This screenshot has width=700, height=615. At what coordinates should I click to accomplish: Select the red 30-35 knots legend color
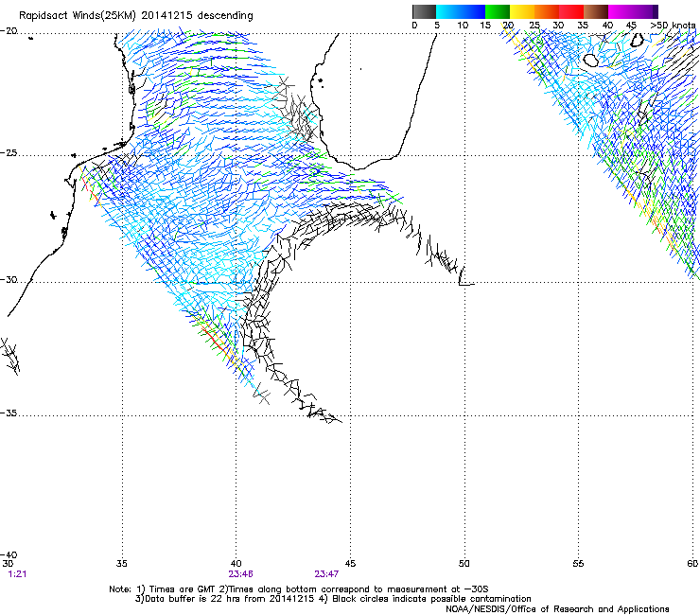tap(571, 11)
